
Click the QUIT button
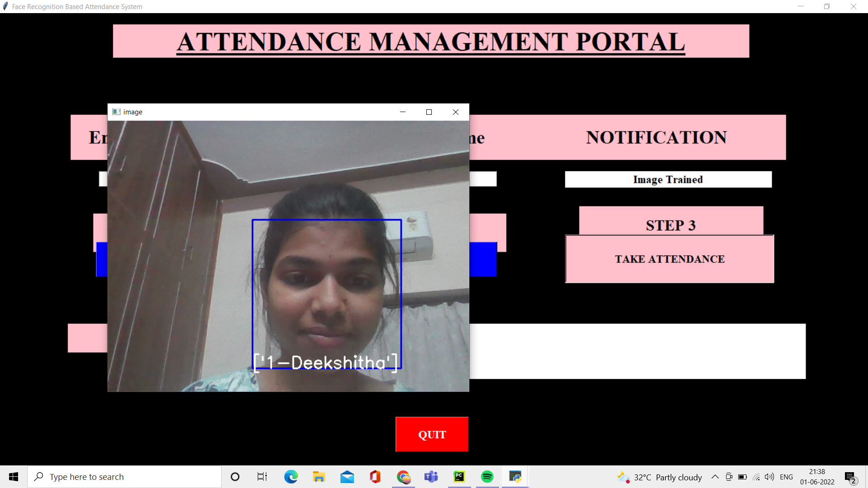pyautogui.click(x=432, y=434)
